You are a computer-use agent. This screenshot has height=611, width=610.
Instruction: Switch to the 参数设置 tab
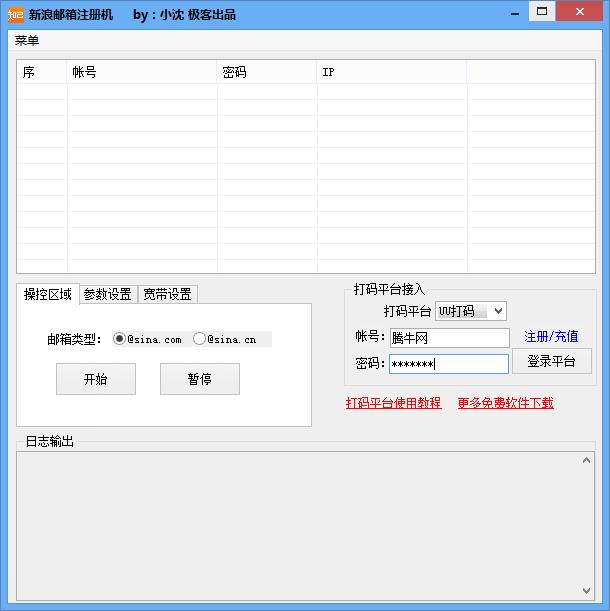[x=107, y=294]
